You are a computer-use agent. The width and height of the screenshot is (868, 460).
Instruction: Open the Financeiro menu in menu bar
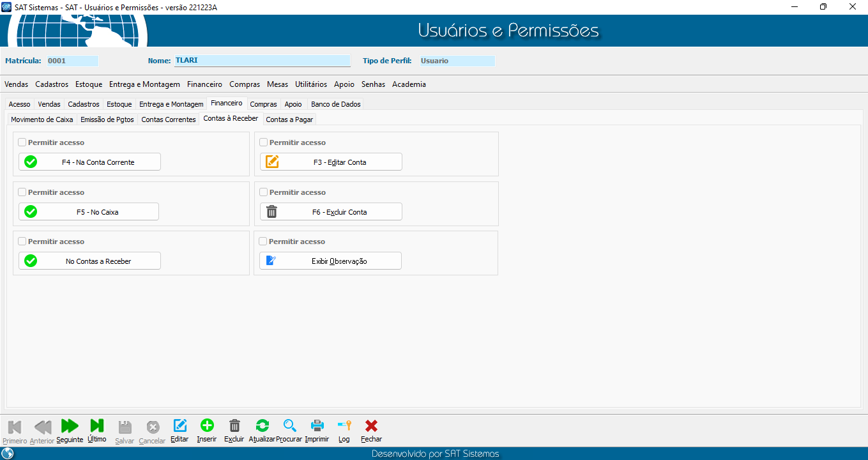click(x=204, y=84)
